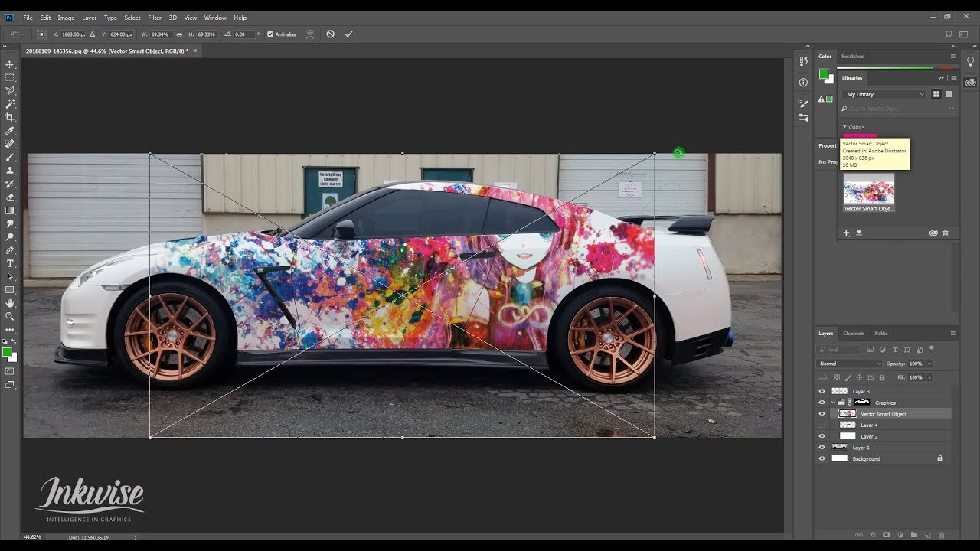Select the Rectangular Marquee tool
Image resolution: width=980 pixels, height=551 pixels.
[10, 77]
